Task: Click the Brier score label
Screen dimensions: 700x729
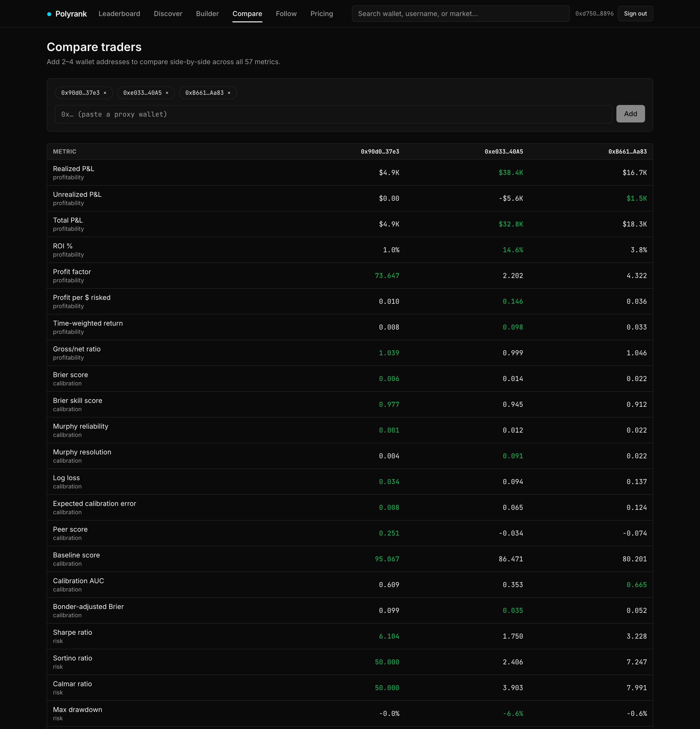Action: pos(70,375)
